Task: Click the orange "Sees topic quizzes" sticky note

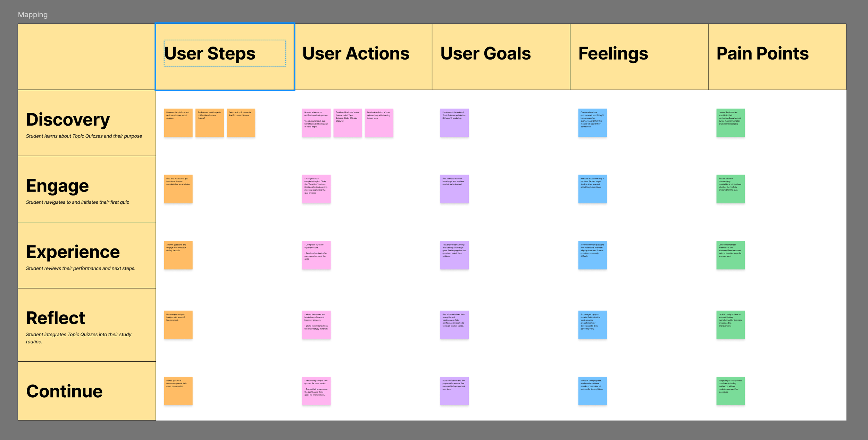Action: tap(241, 123)
